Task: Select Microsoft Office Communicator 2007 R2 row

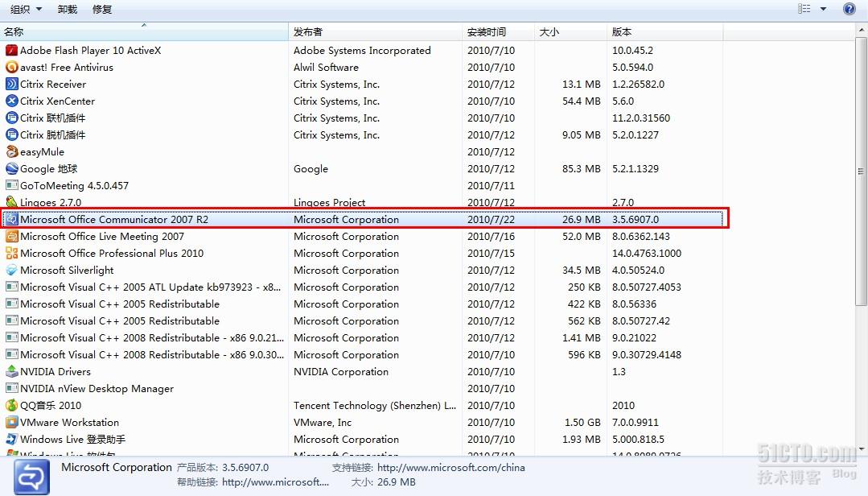Action: (x=363, y=220)
